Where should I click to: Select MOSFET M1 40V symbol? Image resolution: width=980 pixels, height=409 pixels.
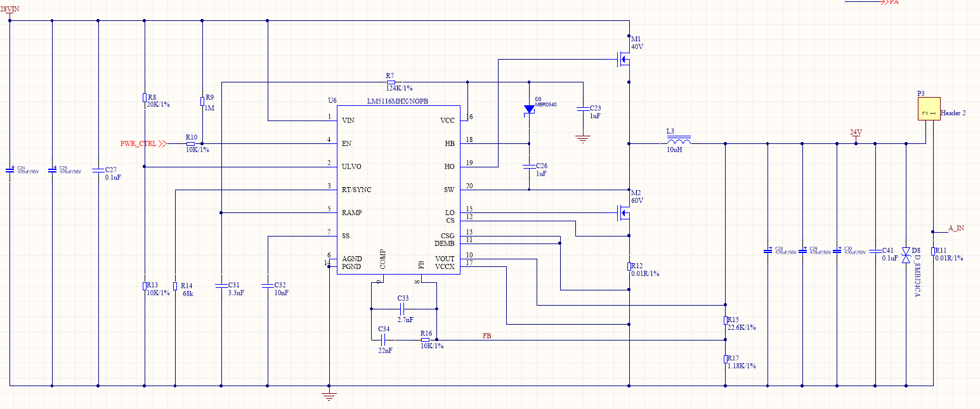pos(624,60)
